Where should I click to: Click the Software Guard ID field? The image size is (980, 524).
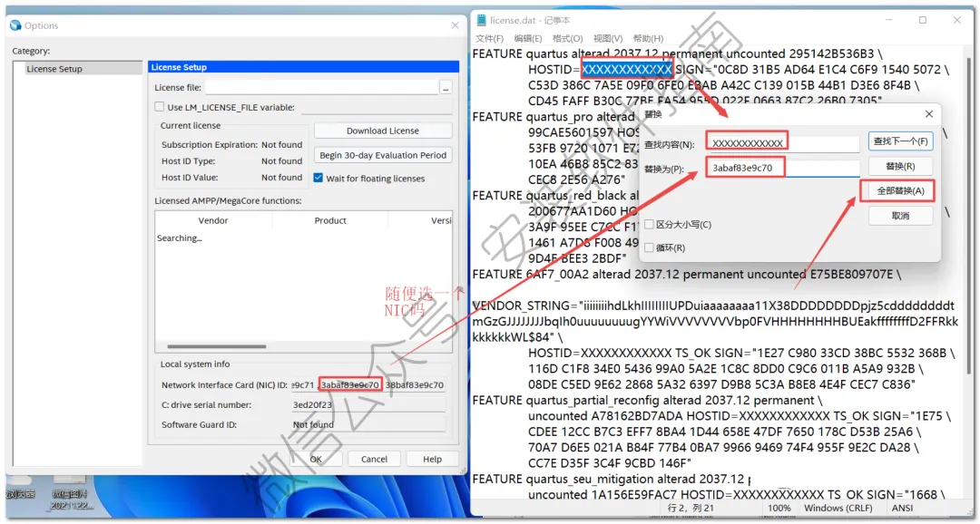pyautogui.click(x=368, y=424)
